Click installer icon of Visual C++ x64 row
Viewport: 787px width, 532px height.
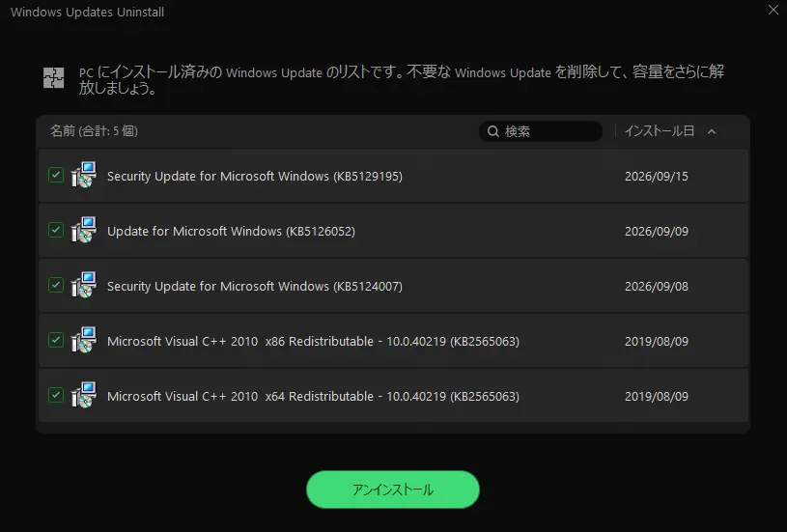point(84,395)
